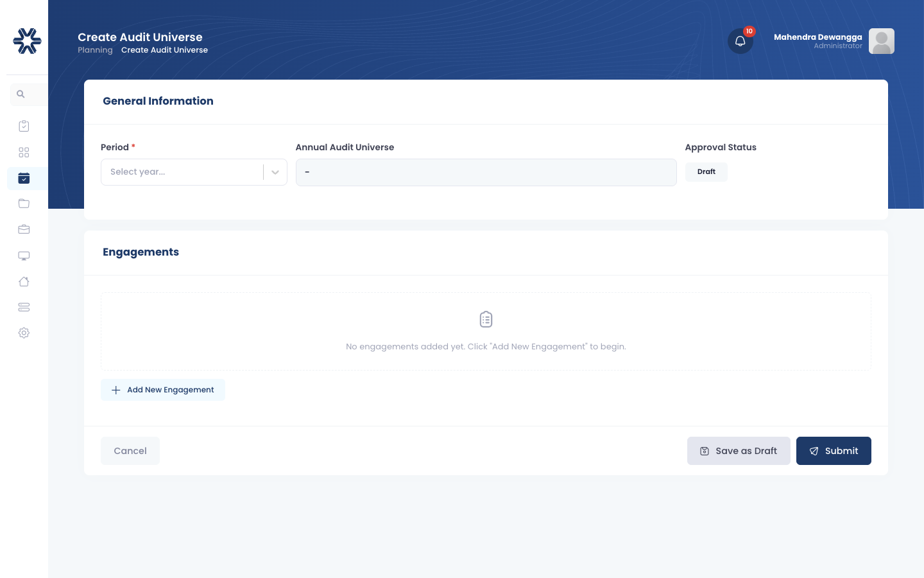Open the dashboard grid sidebar icon
The height and width of the screenshot is (578, 924).
24,152
